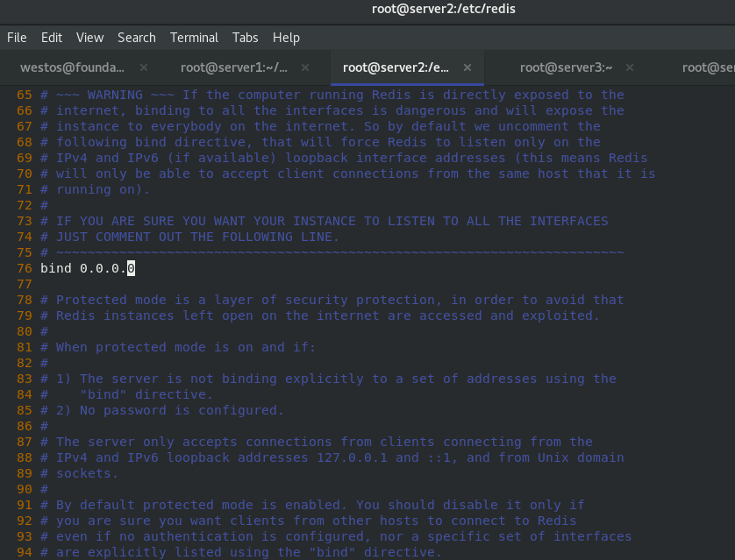Viewport: 735px width, 560px height.
Task: Click 'are explicitly listed' on line 94
Action: coord(139,552)
